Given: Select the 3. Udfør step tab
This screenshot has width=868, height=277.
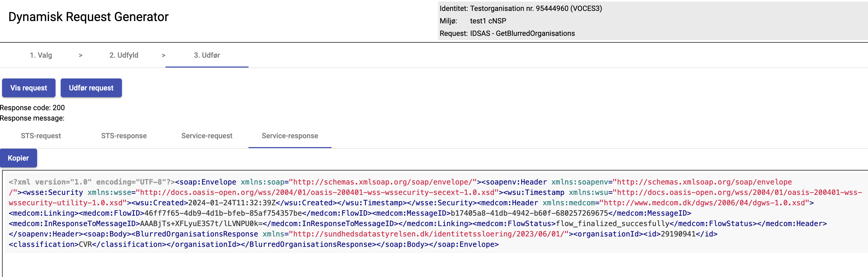Looking at the screenshot, I should (x=206, y=55).
